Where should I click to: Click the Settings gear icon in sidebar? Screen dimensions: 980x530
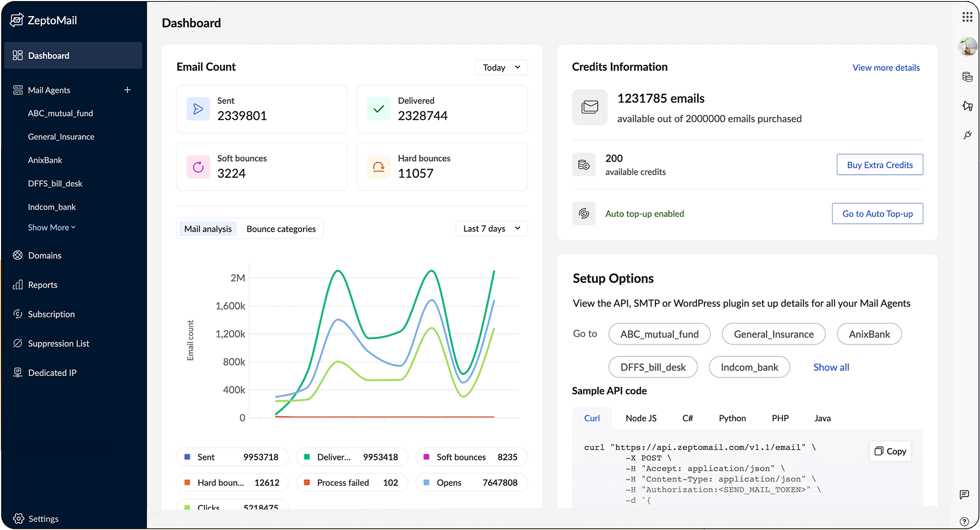[18, 519]
